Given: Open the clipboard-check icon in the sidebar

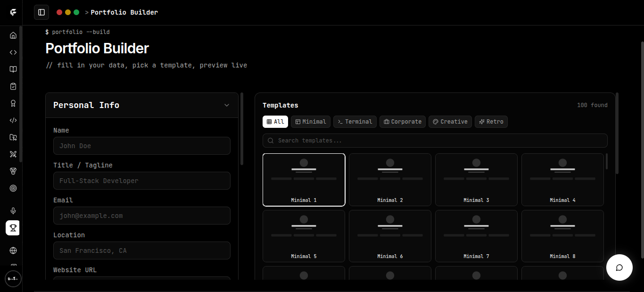Looking at the screenshot, I should coord(13,86).
